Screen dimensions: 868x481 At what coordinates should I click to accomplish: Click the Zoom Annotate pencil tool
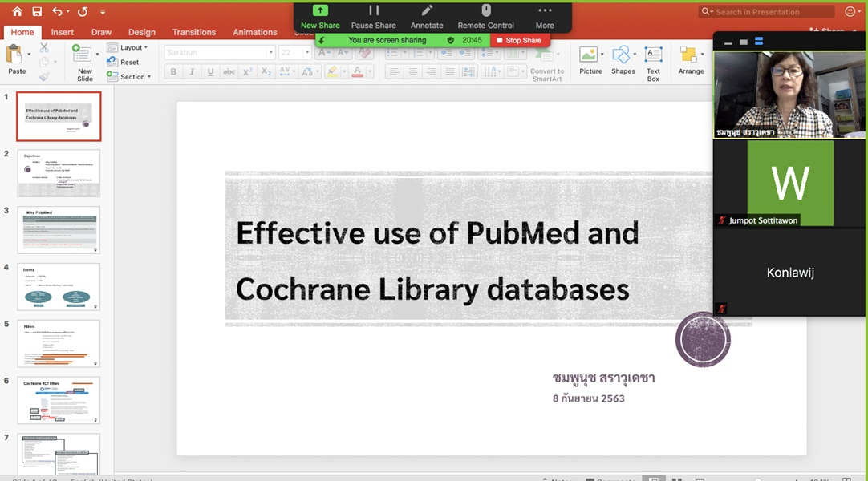[x=427, y=16]
